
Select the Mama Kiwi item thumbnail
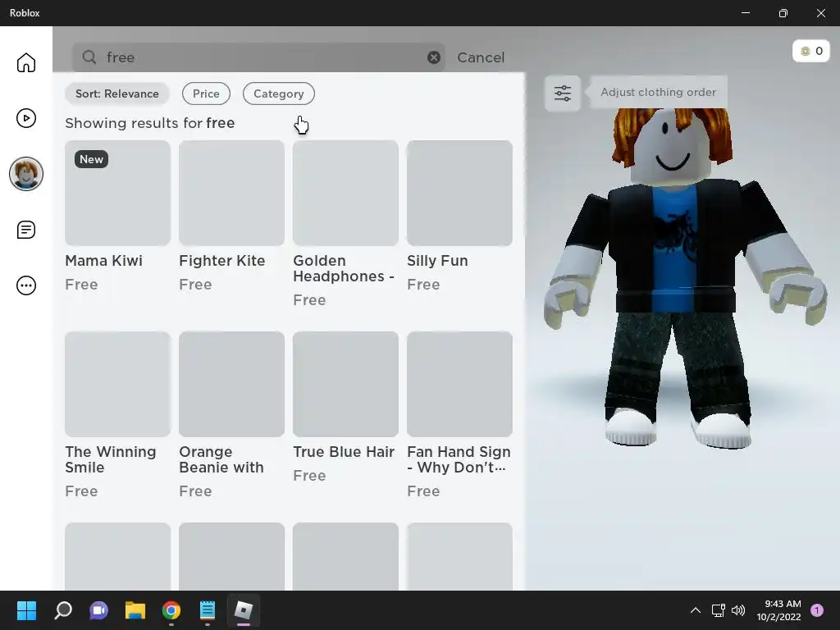click(118, 193)
